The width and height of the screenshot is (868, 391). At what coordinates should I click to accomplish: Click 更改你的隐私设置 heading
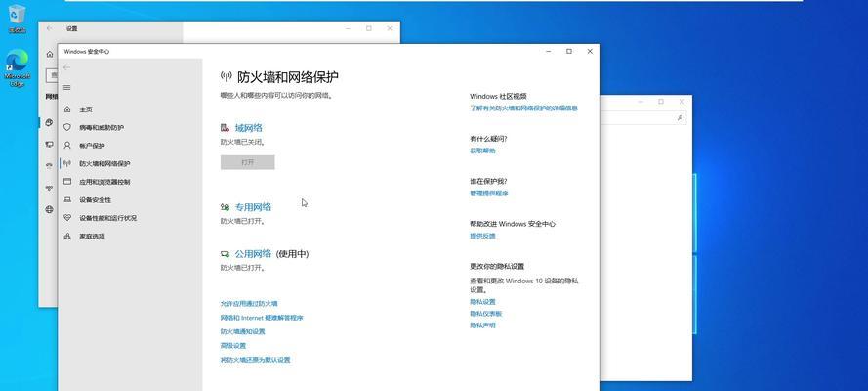coord(497,267)
